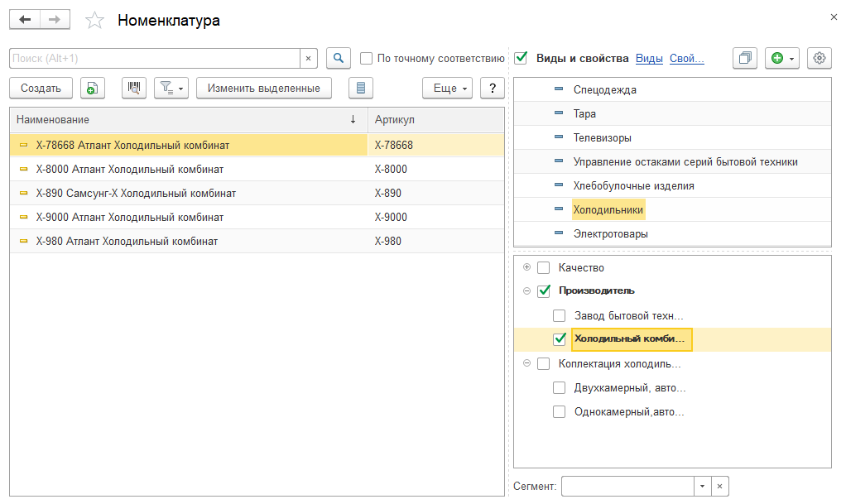This screenshot has height=504, width=846.
Task: Click the magnifier search button
Action: (339, 58)
